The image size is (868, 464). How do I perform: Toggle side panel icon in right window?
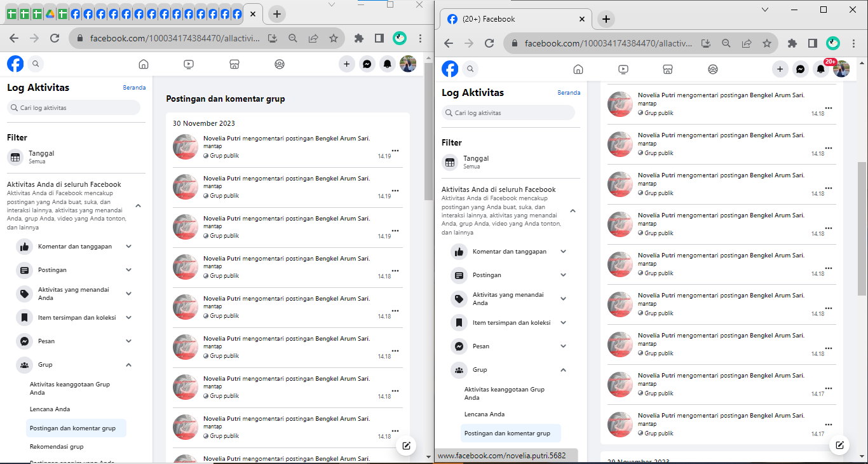point(812,43)
